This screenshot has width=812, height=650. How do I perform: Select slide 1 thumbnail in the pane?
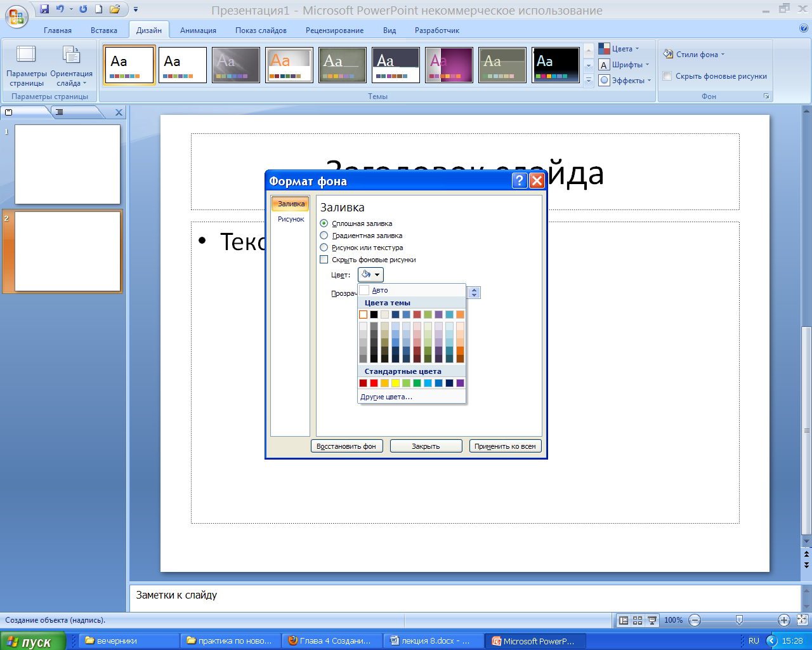67,164
